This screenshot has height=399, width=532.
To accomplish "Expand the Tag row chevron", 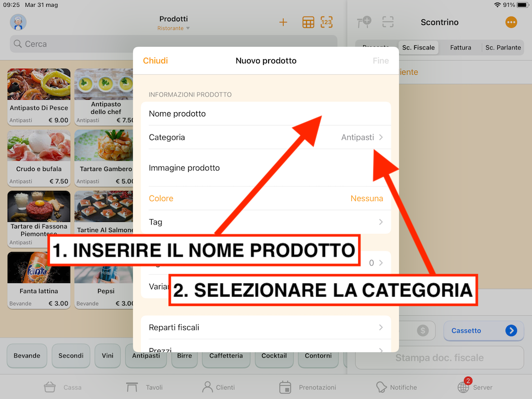I will pyautogui.click(x=381, y=222).
